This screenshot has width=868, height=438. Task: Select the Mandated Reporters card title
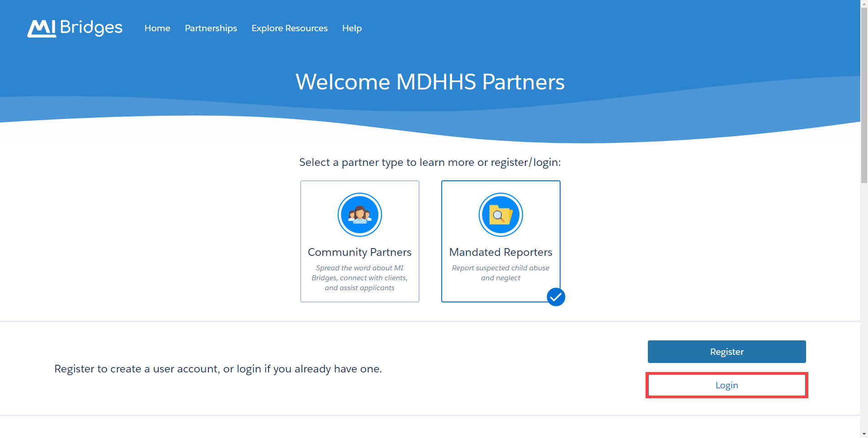pyautogui.click(x=500, y=252)
